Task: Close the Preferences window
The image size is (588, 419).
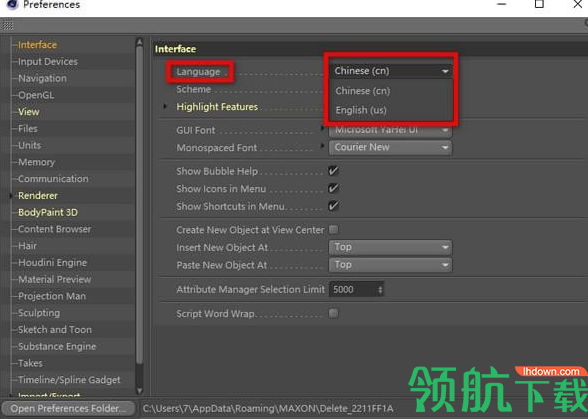Action: click(x=578, y=5)
